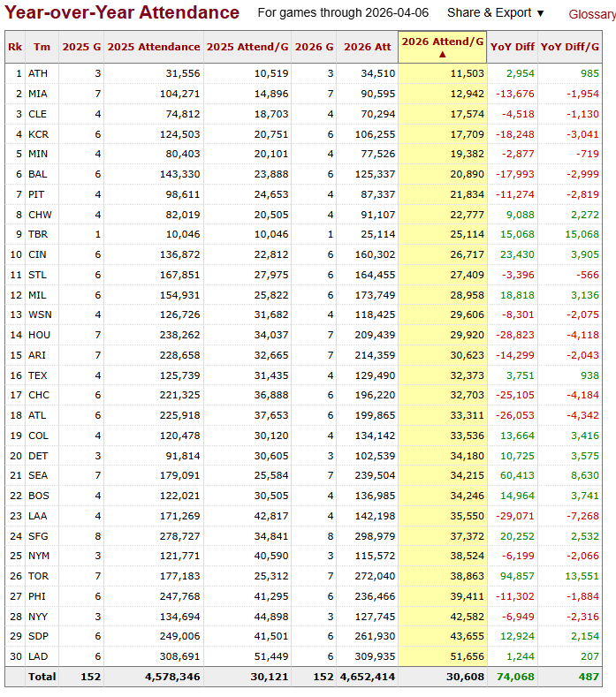
Task: Sort table by Rk column header
Action: pyautogui.click(x=15, y=47)
